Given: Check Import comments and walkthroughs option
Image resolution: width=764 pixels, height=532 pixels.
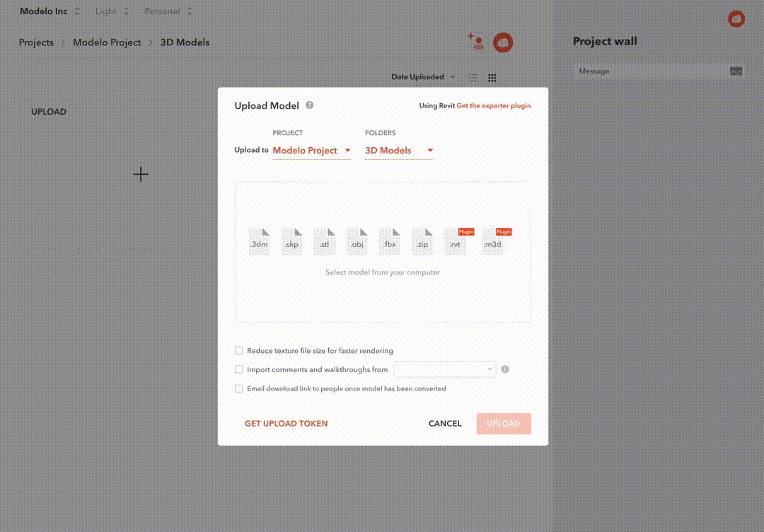Looking at the screenshot, I should tap(239, 369).
